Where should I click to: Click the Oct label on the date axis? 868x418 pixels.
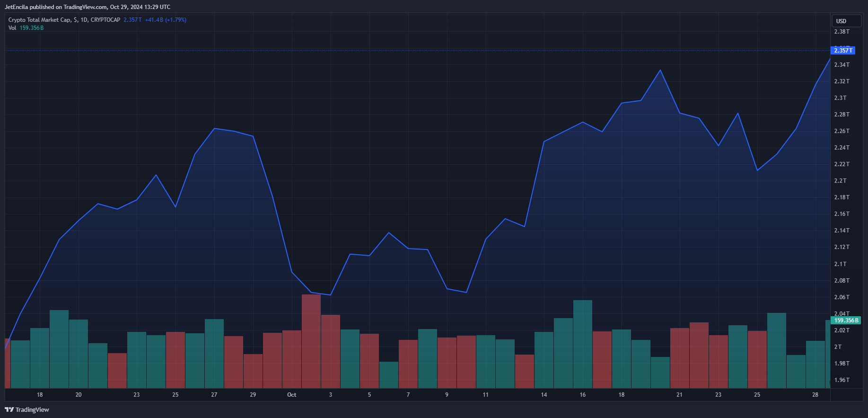[292, 395]
